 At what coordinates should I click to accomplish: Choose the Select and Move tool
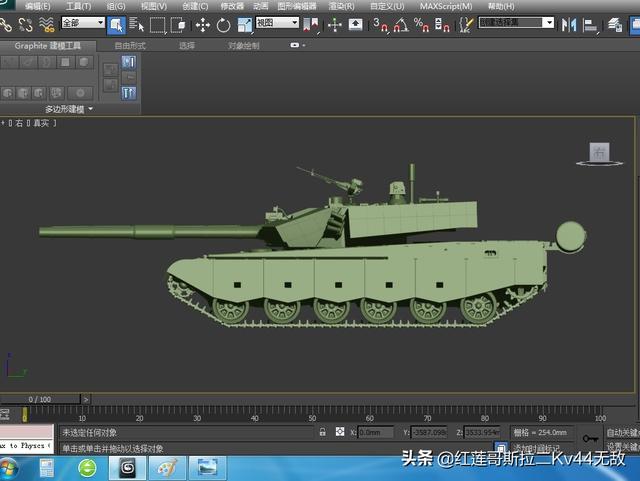203,25
